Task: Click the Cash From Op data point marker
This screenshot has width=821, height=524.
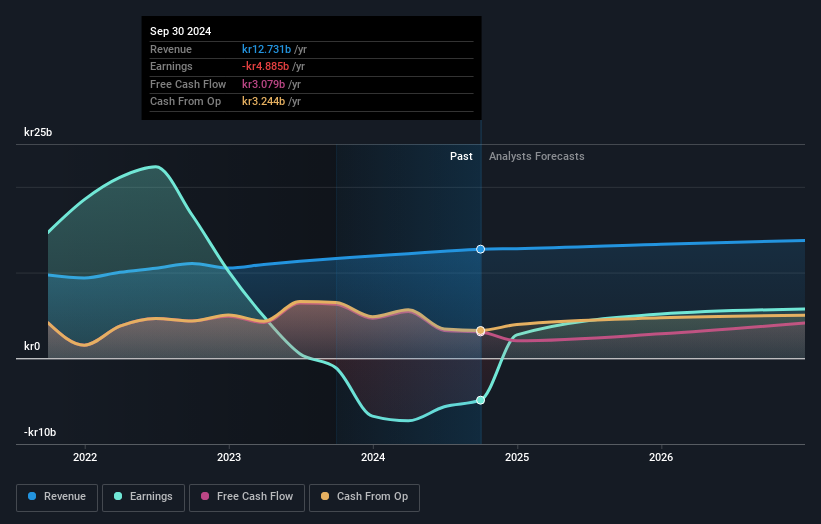Action: [x=480, y=331]
